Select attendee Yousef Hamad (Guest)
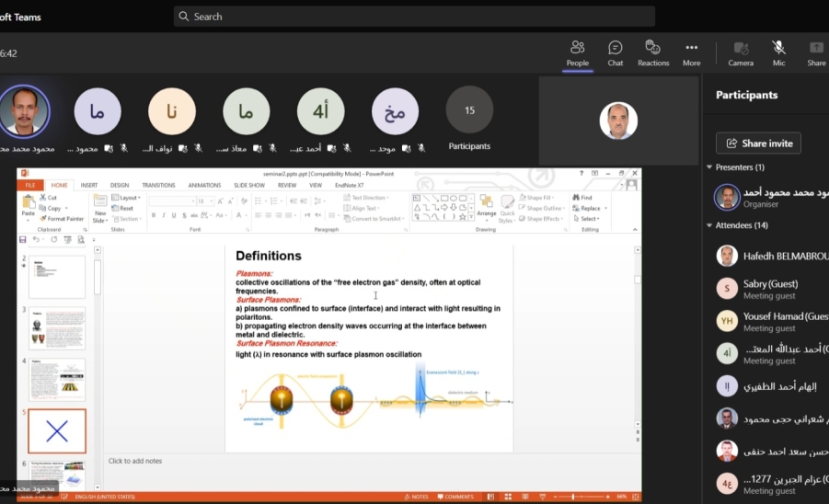This screenshot has width=829, height=504. pyautogui.click(x=772, y=321)
